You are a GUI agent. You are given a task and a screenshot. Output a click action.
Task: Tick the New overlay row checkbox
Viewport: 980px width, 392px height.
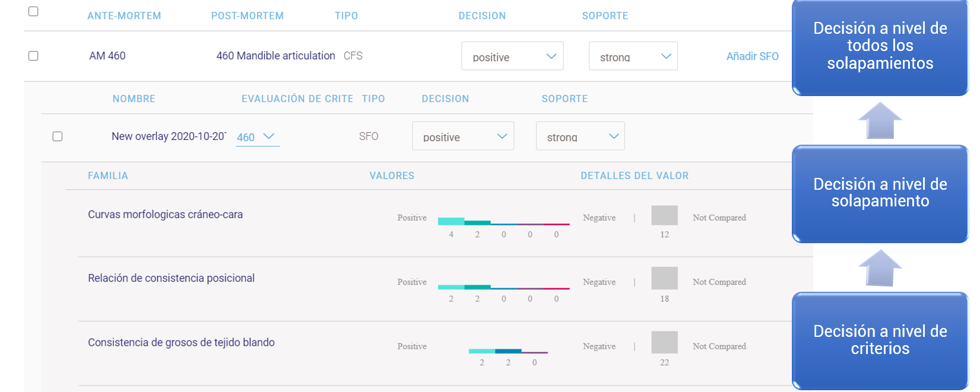tap(58, 136)
